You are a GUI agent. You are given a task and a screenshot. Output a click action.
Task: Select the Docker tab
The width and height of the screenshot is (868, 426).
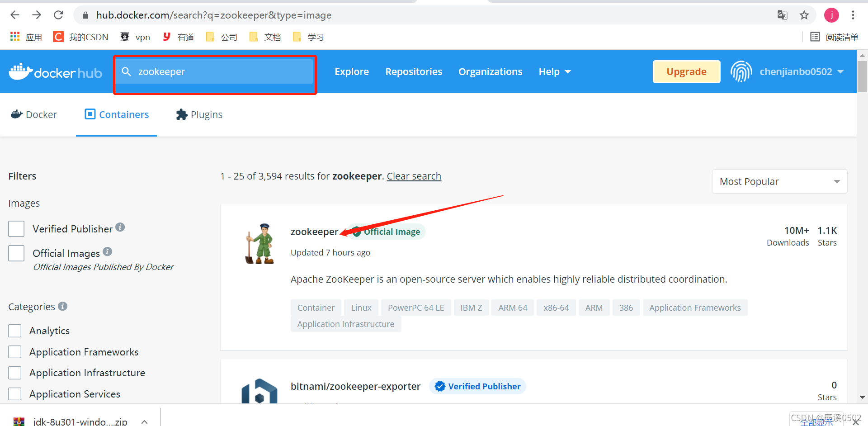[x=34, y=114]
